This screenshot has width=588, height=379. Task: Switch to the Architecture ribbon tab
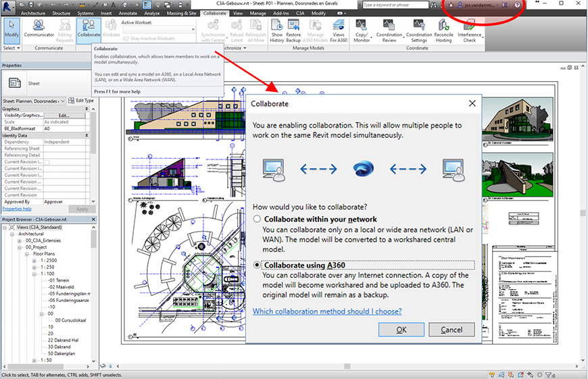pyautogui.click(x=33, y=13)
